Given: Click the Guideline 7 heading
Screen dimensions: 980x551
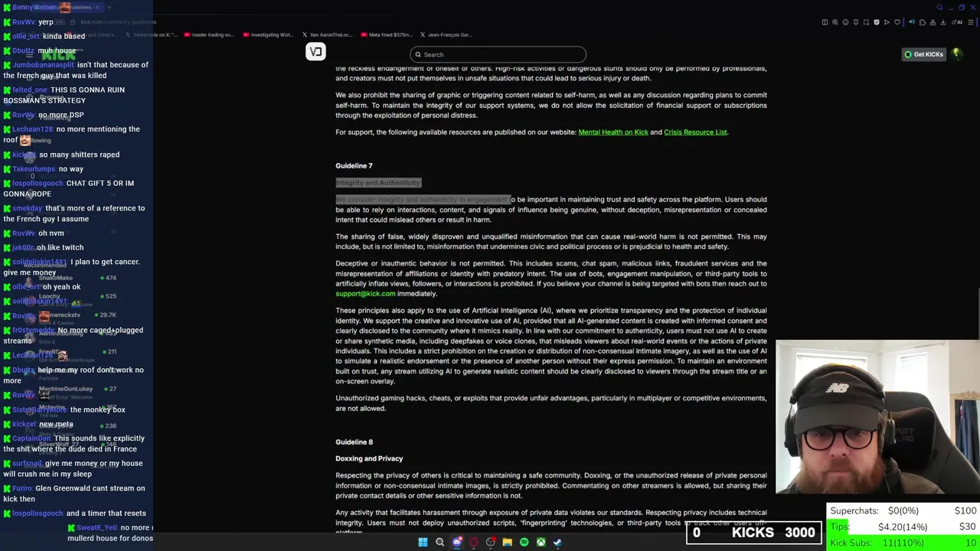Looking at the screenshot, I should pos(354,166).
